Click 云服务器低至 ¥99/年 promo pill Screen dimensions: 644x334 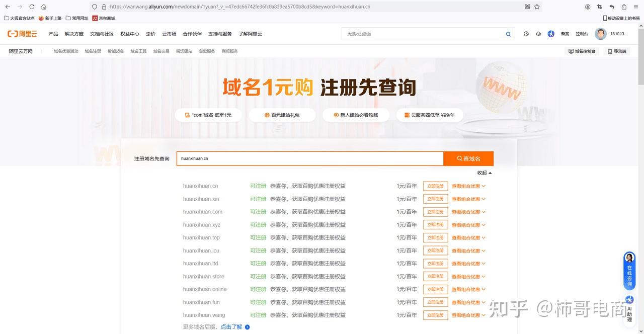tap(430, 115)
